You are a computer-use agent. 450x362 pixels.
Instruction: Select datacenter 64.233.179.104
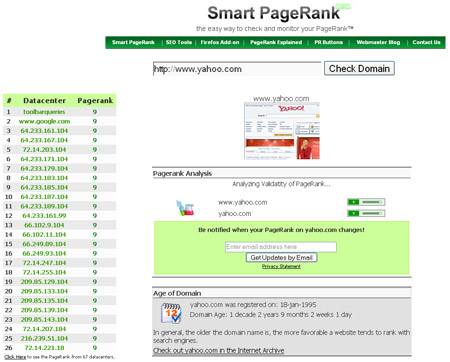tap(44, 168)
